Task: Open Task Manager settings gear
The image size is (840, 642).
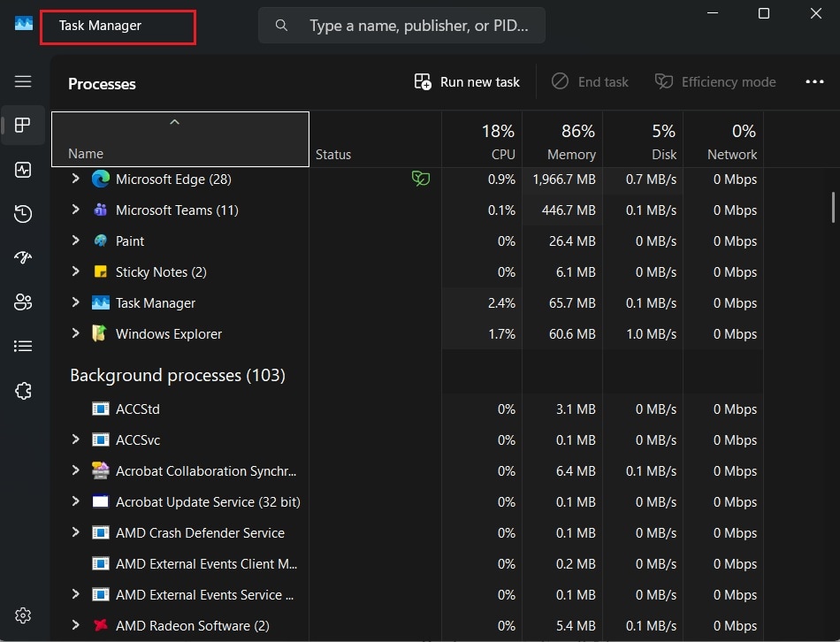Action: [x=23, y=615]
